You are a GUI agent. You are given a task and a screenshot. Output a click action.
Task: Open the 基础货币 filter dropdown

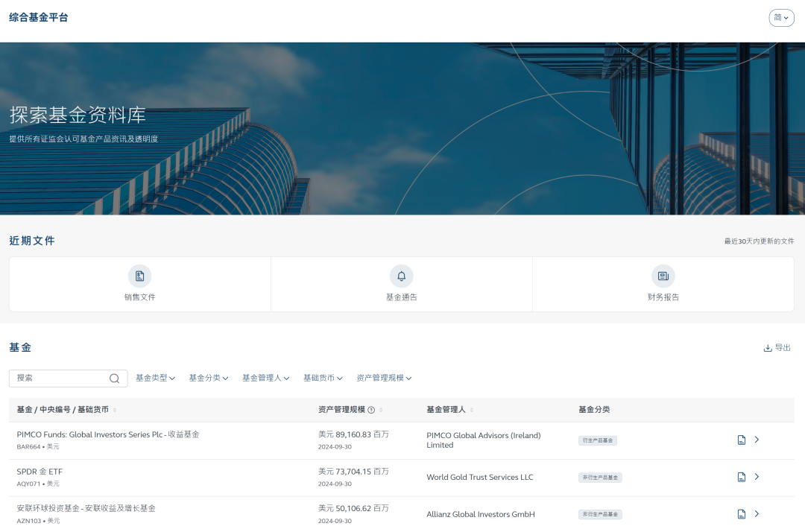[323, 379]
